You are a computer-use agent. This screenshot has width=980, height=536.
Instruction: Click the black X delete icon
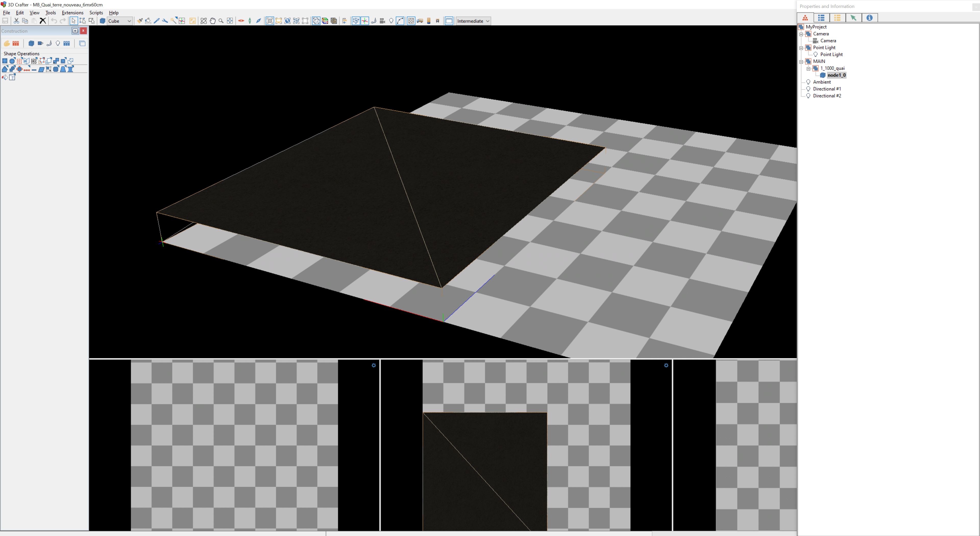click(43, 21)
